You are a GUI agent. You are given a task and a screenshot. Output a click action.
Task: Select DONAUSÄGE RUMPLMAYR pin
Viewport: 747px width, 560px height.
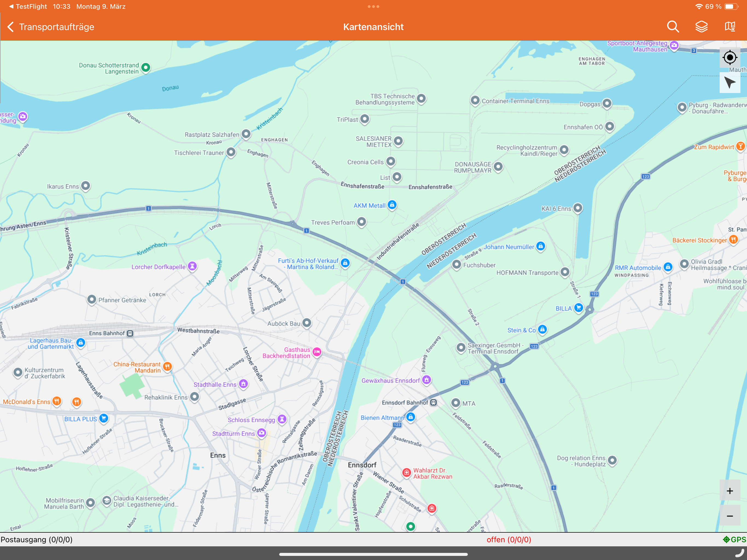point(498,167)
